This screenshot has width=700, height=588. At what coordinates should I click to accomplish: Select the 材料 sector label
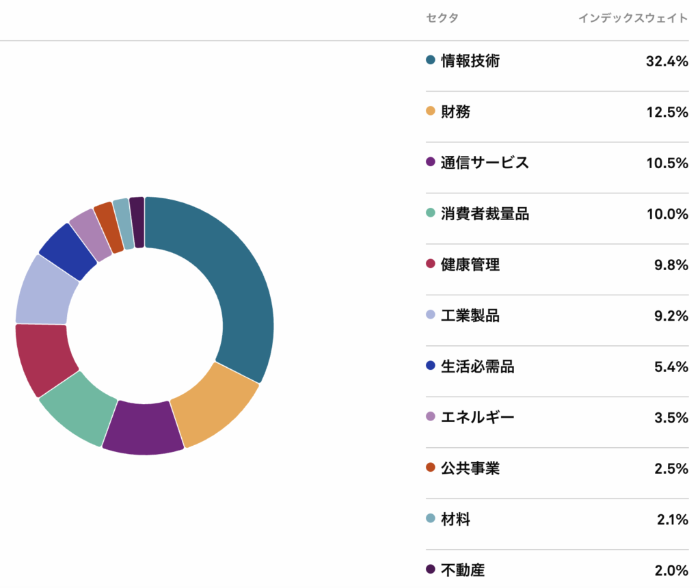pyautogui.click(x=456, y=519)
